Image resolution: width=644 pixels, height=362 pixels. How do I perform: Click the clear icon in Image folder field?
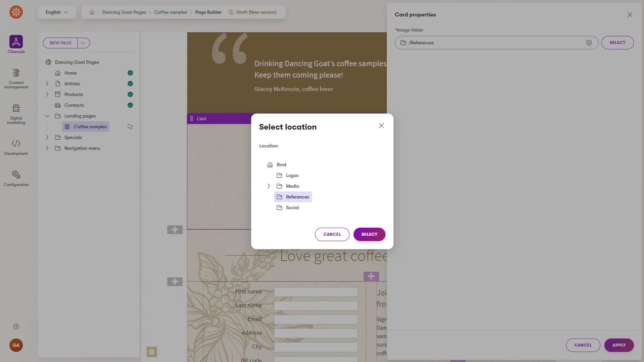[589, 43]
